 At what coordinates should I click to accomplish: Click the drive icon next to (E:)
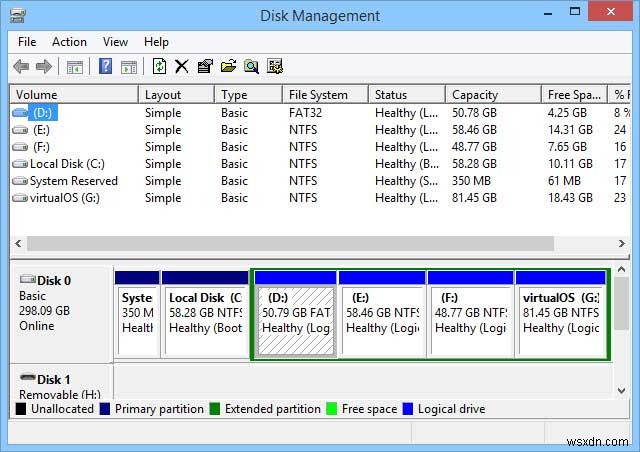point(20,130)
